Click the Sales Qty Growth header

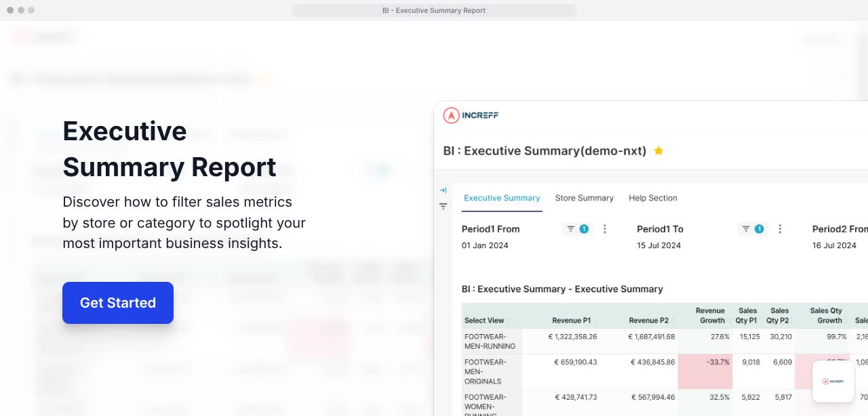coord(826,316)
